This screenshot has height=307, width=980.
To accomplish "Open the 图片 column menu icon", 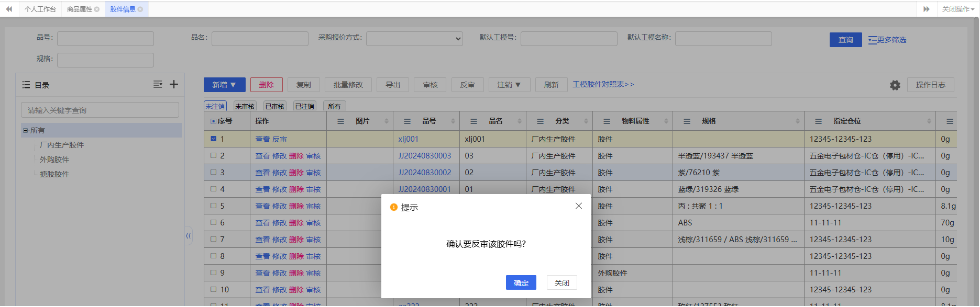I will click(341, 121).
